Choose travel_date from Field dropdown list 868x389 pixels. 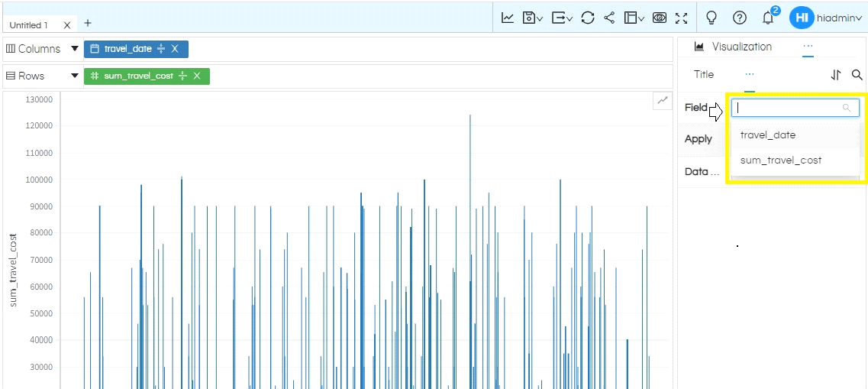point(795,135)
